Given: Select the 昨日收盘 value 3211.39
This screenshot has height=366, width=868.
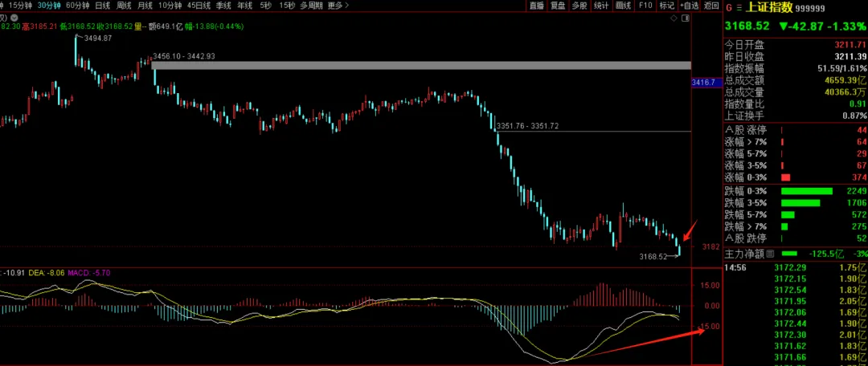Looking at the screenshot, I should click(850, 56).
